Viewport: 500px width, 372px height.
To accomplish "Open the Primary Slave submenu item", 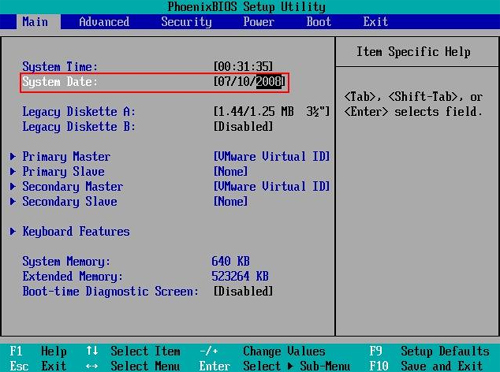I will 63,172.
